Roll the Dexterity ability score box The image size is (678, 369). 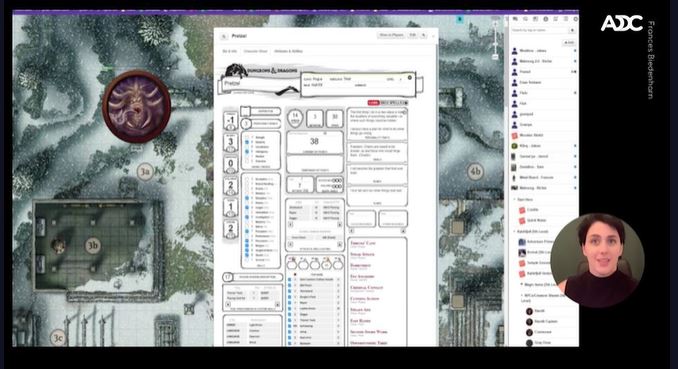tap(230, 142)
